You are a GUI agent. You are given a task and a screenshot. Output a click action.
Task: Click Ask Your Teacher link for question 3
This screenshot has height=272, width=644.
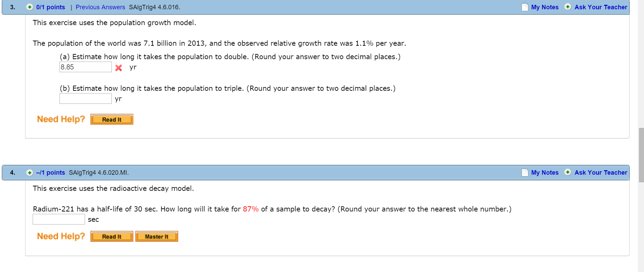pyautogui.click(x=601, y=7)
